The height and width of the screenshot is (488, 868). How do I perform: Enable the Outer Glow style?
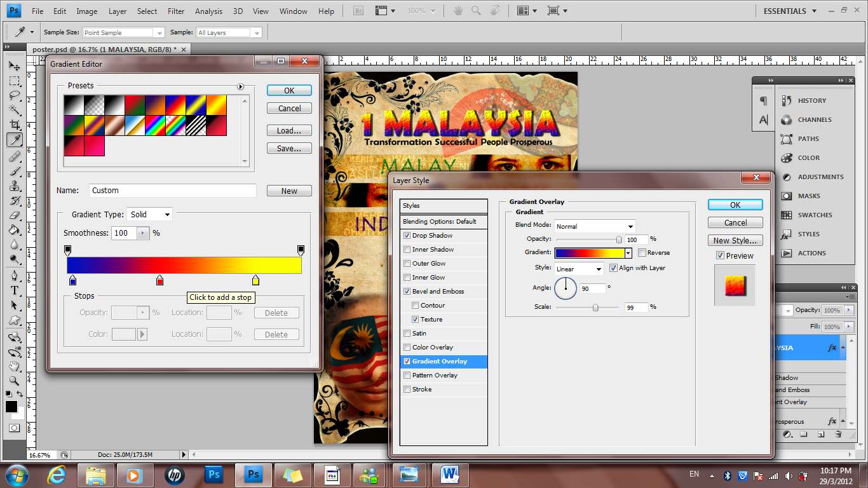(407, 264)
